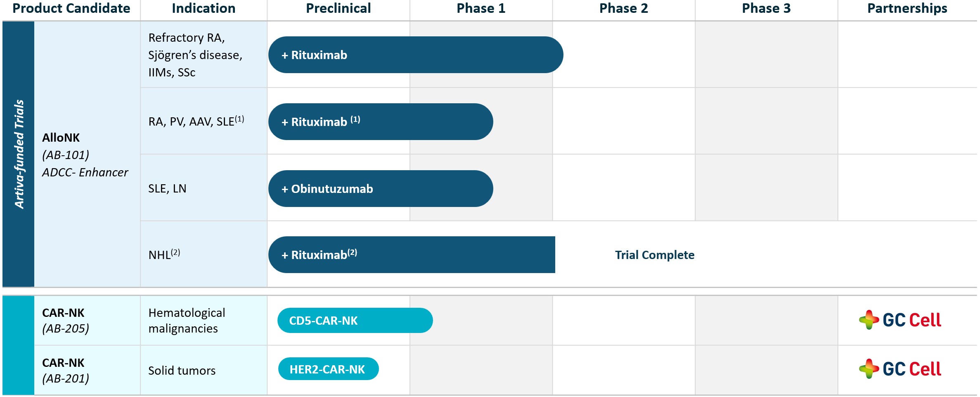Click the RA, PV, AAV, SLE Rituximab bar

point(380,122)
